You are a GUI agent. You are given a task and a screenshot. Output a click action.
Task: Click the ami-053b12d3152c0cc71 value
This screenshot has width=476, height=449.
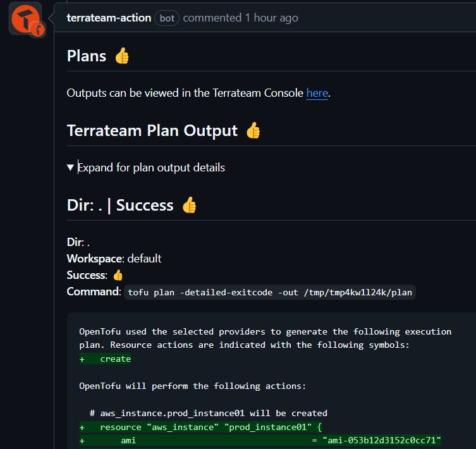point(382,440)
